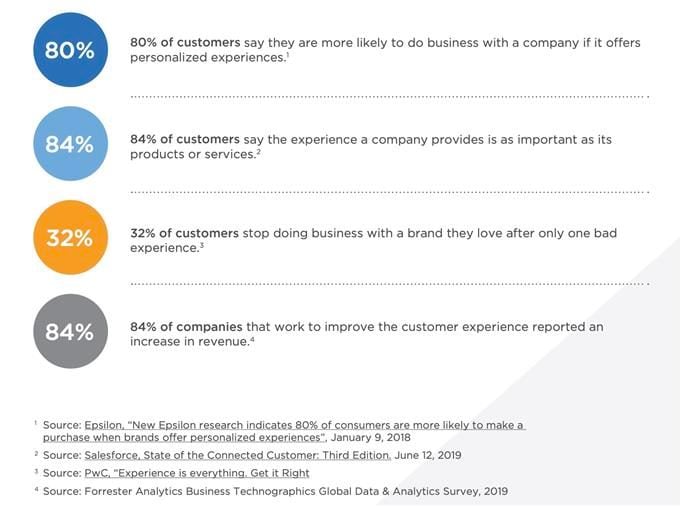Select the gray 84% circle
The image size is (681, 506).
pos(69,332)
